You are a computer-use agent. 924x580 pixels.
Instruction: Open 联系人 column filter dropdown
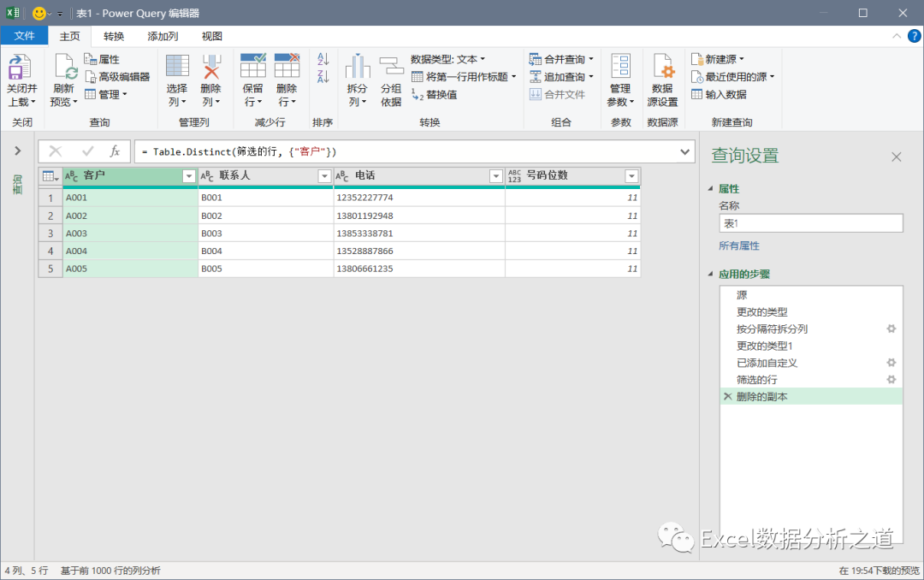click(x=324, y=175)
